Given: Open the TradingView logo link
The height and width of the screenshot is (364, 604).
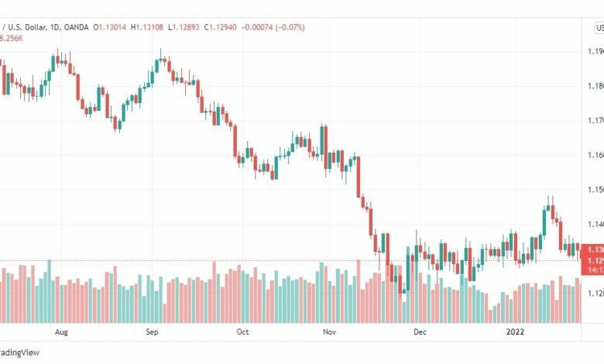Looking at the screenshot, I should [19, 352].
